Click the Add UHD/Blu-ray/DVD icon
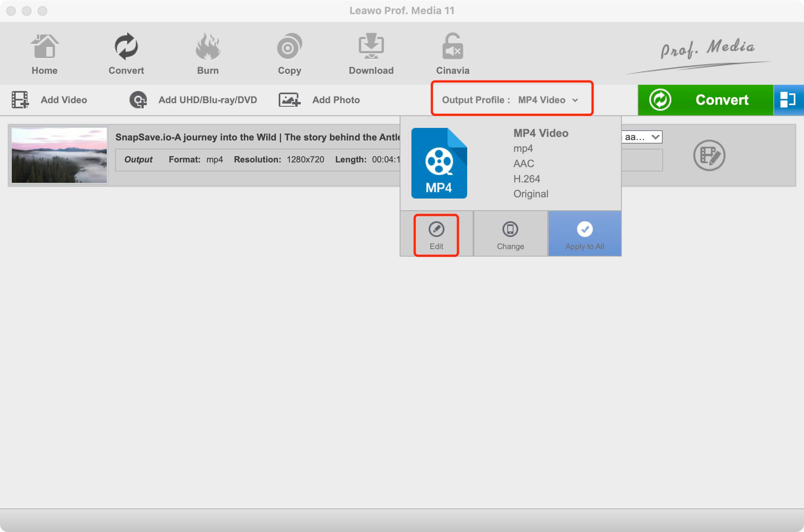 tap(137, 100)
